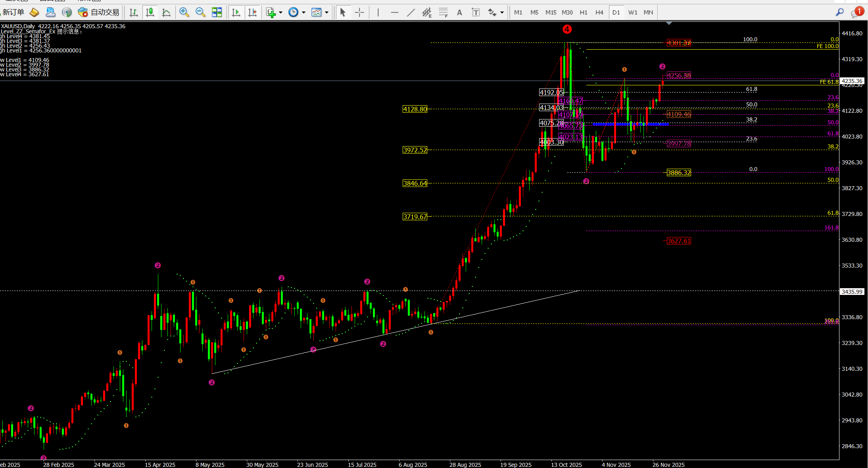868x468 pixels.
Task: Expand the chart templates dropdown arrow
Action: pyautogui.click(x=326, y=12)
